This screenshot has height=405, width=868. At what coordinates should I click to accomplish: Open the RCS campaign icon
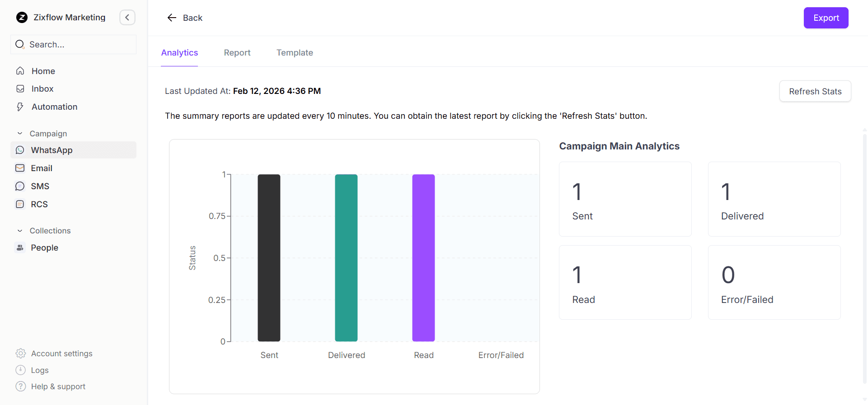20,204
